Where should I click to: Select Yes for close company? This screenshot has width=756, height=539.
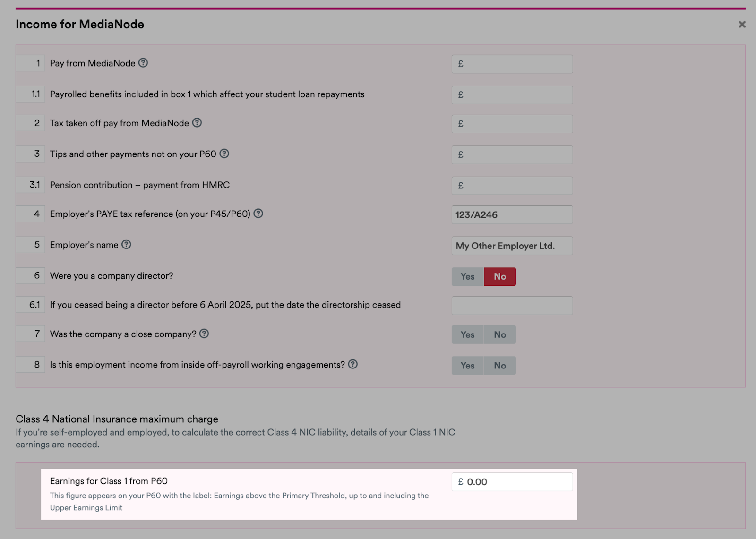click(x=468, y=334)
